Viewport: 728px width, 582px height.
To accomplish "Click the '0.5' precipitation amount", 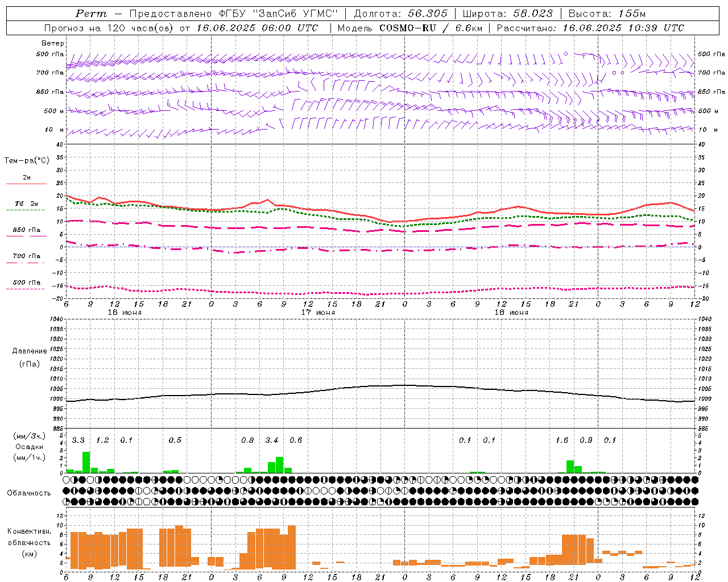I will point(175,440).
